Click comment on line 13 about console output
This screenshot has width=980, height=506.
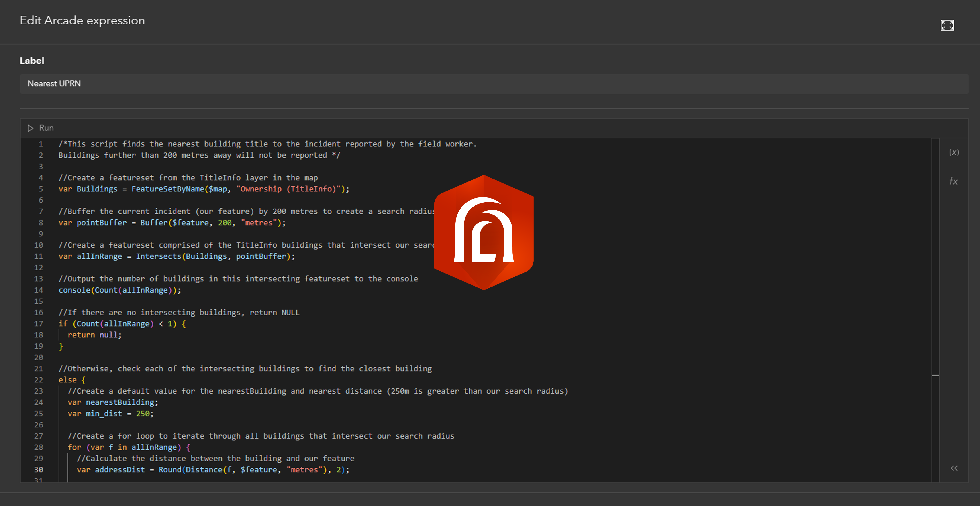(x=238, y=279)
